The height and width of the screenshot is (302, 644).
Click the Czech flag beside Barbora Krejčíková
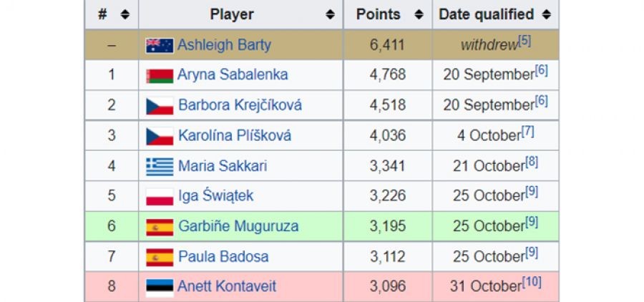point(160,105)
